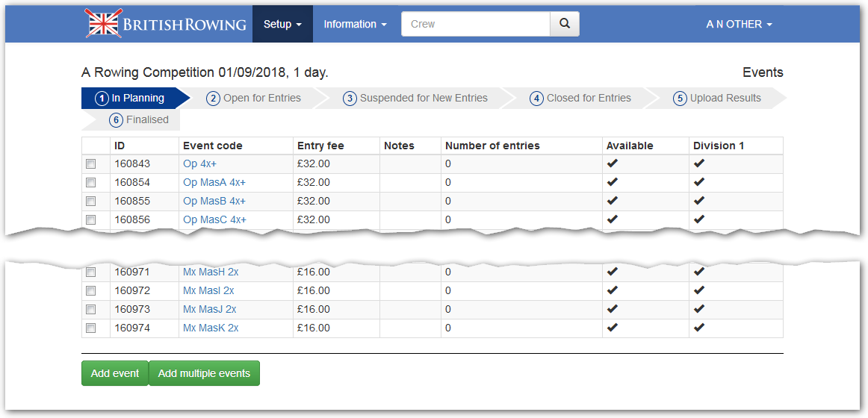The image size is (868, 418).
Task: Click into the Crew search field
Action: coord(476,24)
